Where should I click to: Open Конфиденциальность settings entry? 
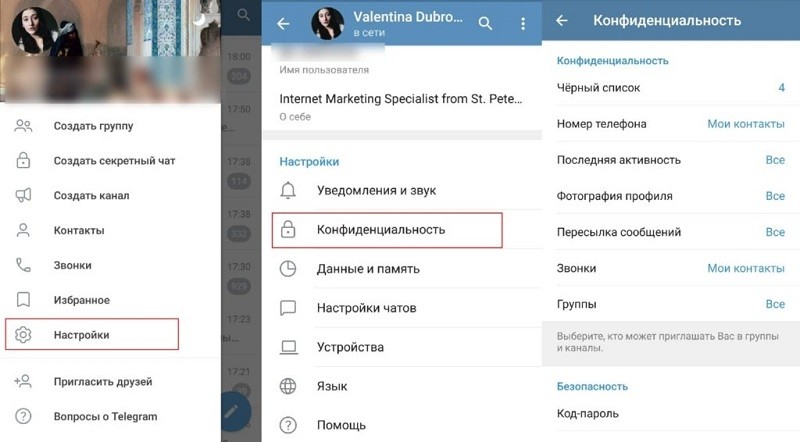coord(387,230)
